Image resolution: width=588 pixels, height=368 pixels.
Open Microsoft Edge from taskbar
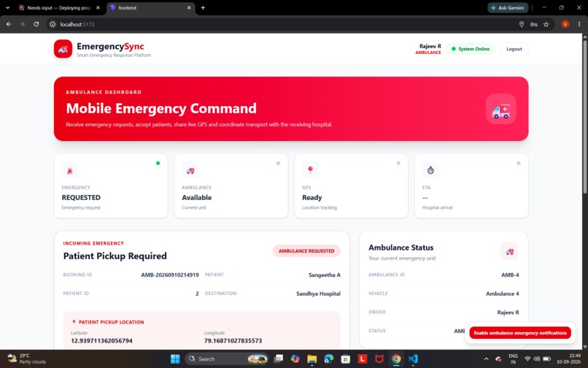click(x=328, y=359)
